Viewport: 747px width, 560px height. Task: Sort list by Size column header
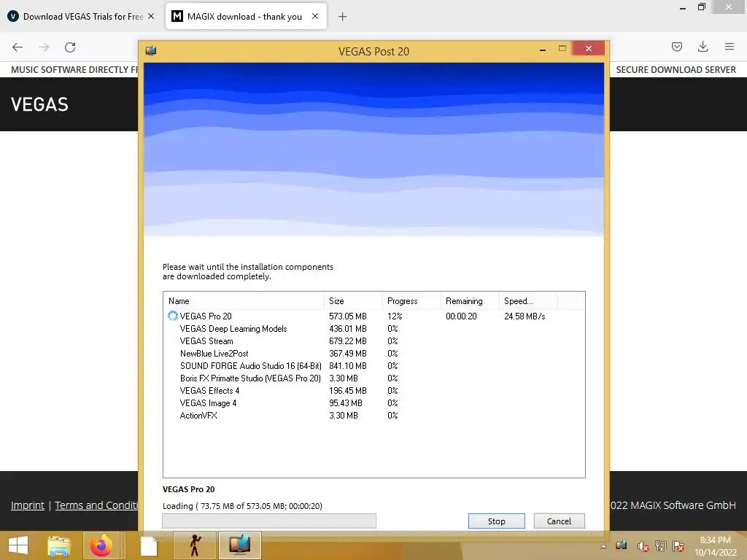[353, 301]
